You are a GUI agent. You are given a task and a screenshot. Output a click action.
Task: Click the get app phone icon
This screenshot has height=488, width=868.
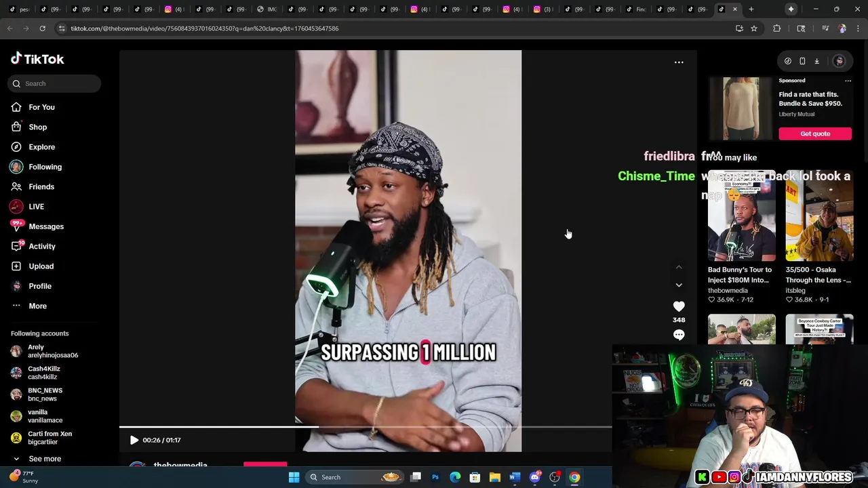pyautogui.click(x=802, y=61)
